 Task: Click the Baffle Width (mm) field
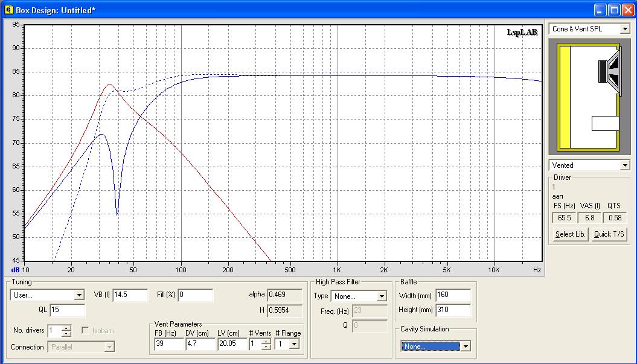[x=453, y=295]
